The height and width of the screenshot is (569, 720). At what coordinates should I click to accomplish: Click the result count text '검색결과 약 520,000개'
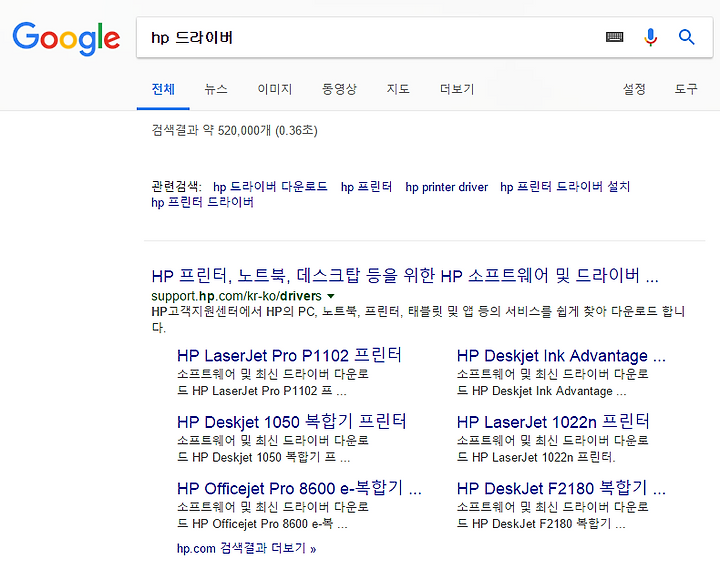coord(211,130)
